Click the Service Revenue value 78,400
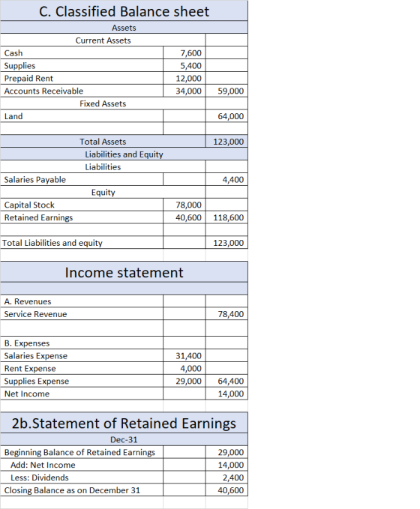Screen dimensions: 420x509 point(226,314)
